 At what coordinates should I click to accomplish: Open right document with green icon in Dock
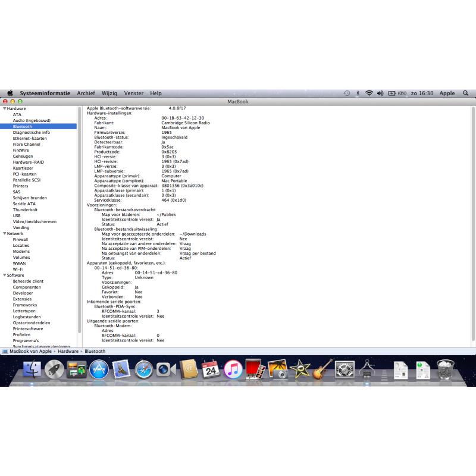pyautogui.click(x=423, y=370)
